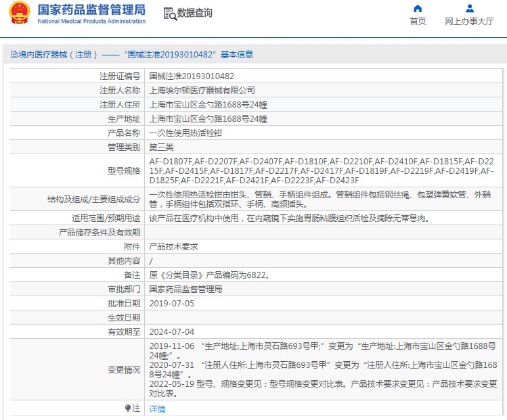Click the 审批部门 label

point(124,289)
